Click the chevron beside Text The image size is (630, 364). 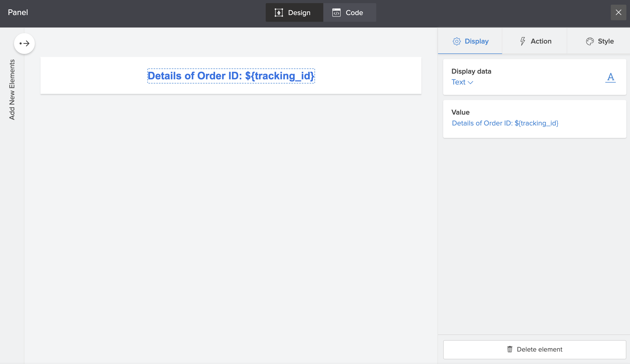pyautogui.click(x=470, y=82)
